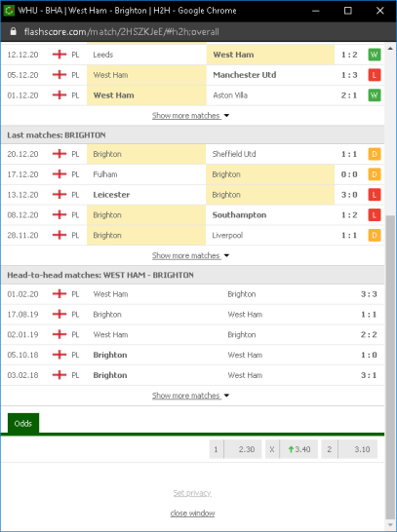Image resolution: width=397 pixels, height=532 pixels.
Task: Click the scrollbar up arrow
Action: (x=390, y=48)
